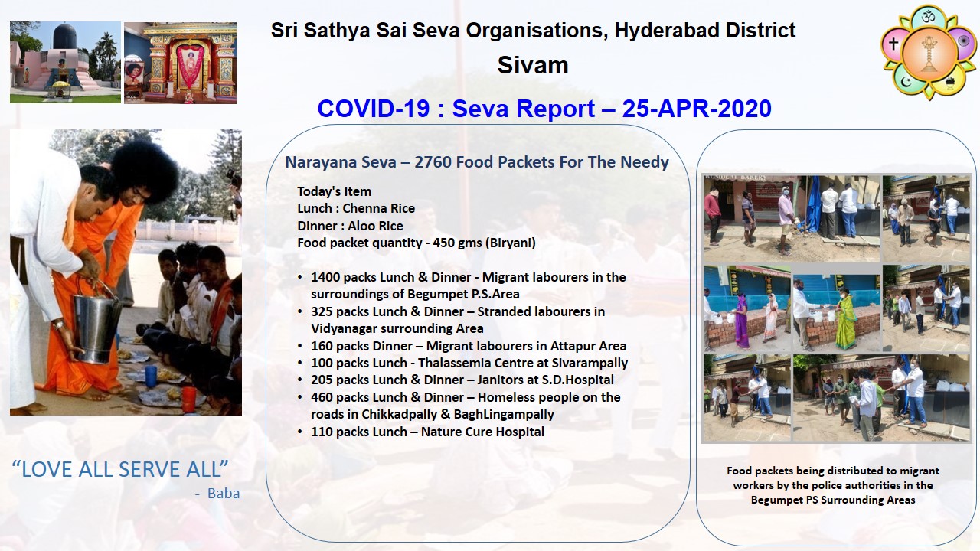
Task: Select the "Dinner : Aloo Rice" line
Action: click(350, 226)
